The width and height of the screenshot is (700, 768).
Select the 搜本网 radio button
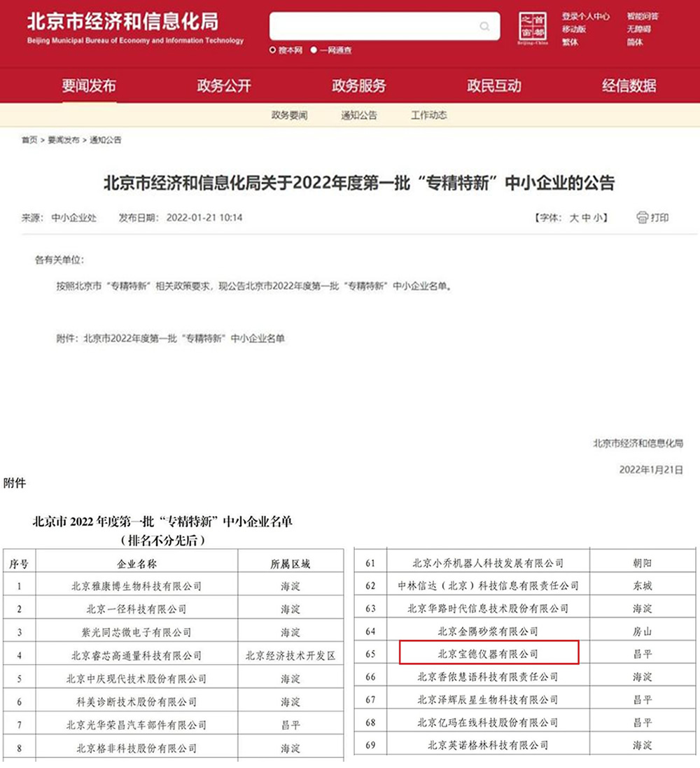(273, 50)
